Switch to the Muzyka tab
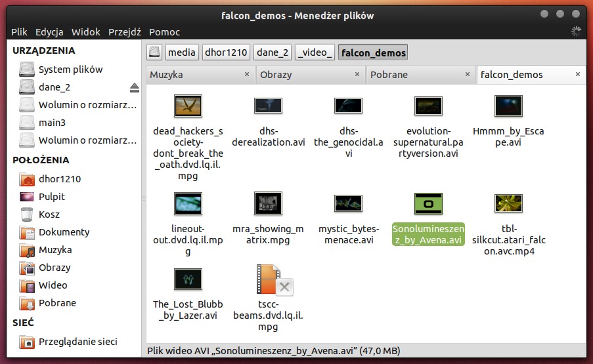This screenshot has height=364, width=593. [200, 75]
